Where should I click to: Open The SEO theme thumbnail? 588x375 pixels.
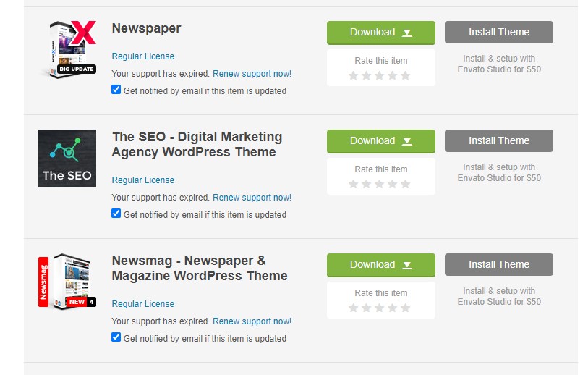67,159
